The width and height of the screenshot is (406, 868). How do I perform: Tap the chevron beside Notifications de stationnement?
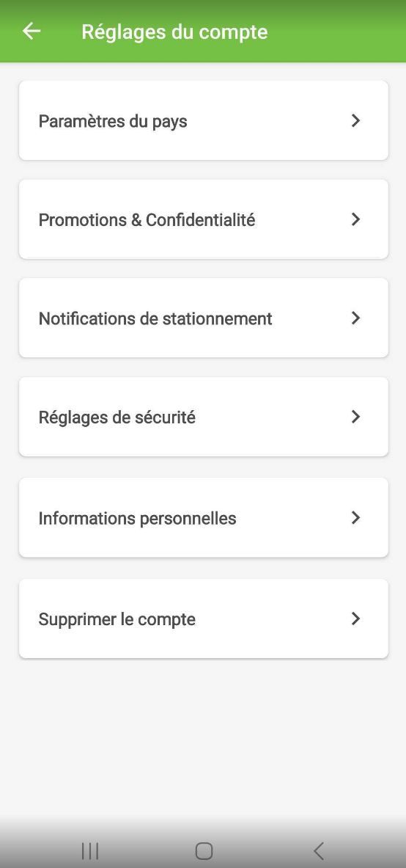pyautogui.click(x=355, y=318)
